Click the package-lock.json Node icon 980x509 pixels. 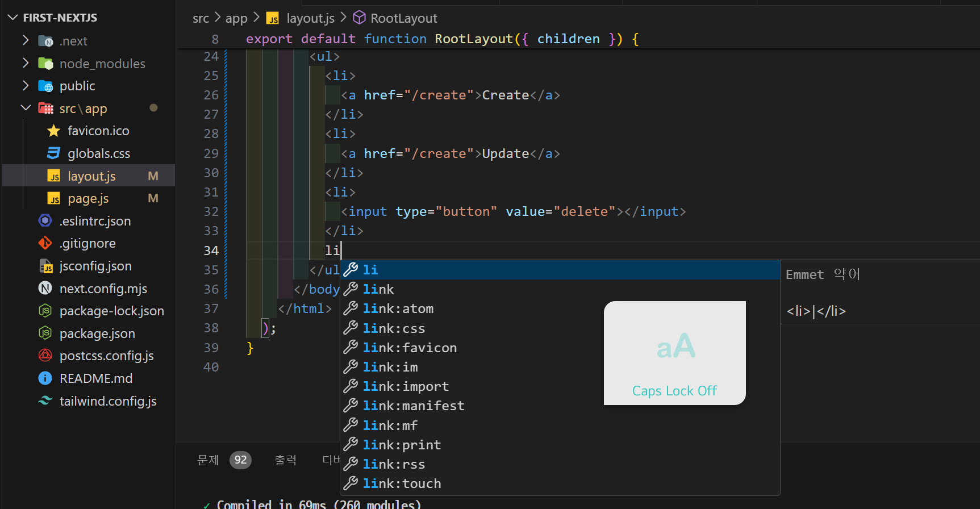click(x=45, y=311)
